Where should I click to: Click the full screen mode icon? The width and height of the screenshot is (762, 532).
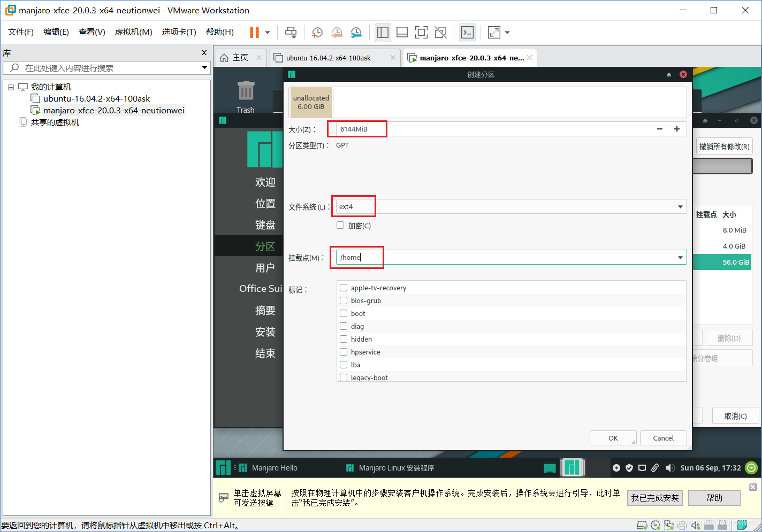click(421, 33)
